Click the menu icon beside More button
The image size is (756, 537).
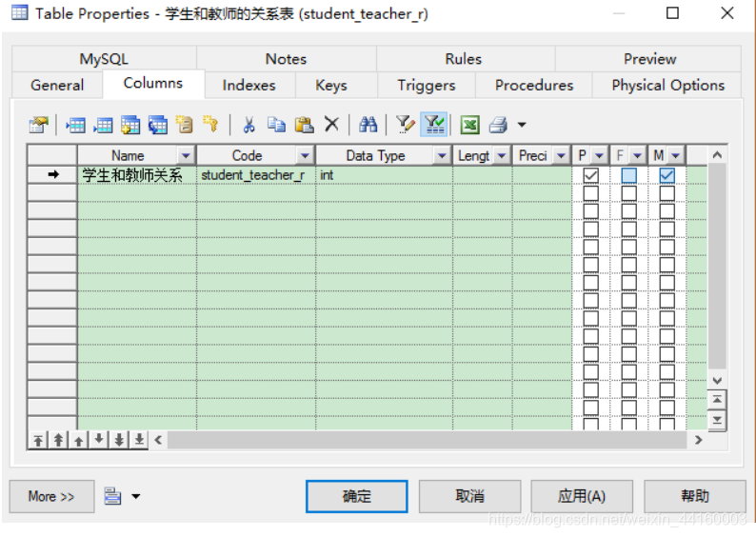(112, 496)
